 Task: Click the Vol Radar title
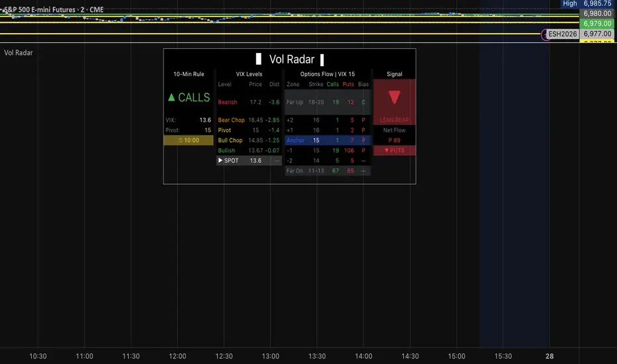291,60
